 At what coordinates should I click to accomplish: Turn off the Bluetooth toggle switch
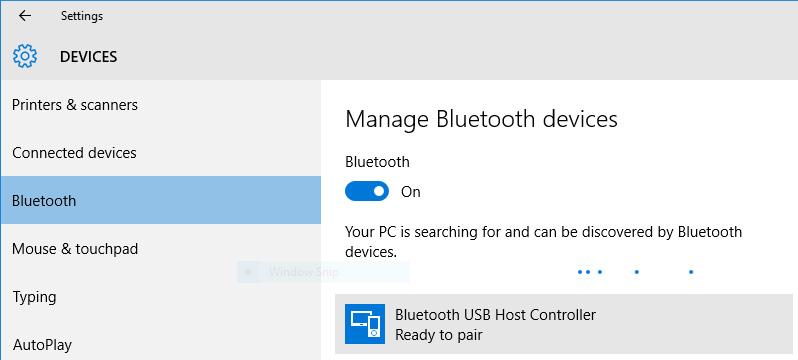point(367,191)
